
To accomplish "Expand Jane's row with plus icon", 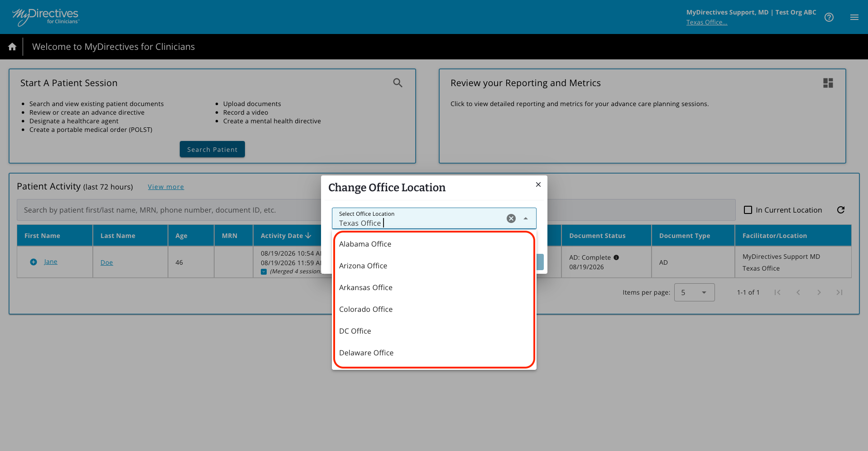I will [34, 262].
